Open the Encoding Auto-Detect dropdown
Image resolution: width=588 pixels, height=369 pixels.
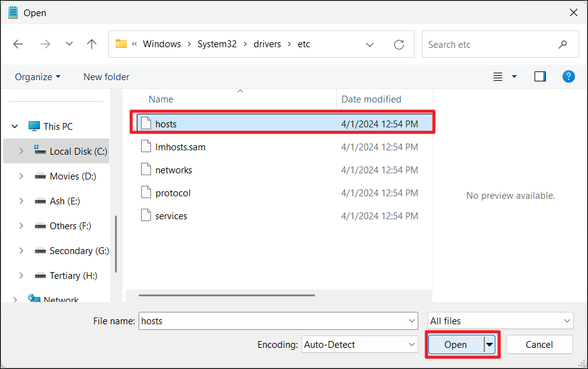(x=360, y=344)
